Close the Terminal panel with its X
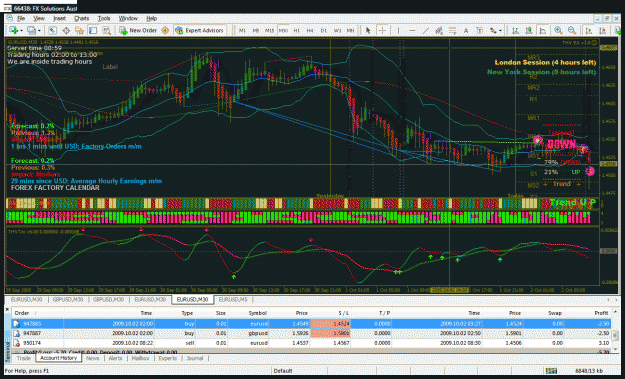The image size is (625, 379). point(7,309)
